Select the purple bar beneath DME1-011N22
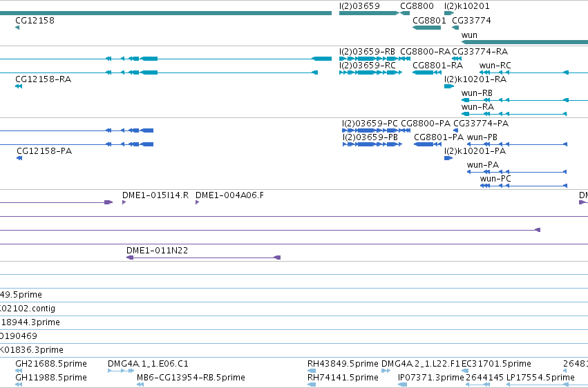The width and height of the screenshot is (588, 388). click(x=204, y=258)
